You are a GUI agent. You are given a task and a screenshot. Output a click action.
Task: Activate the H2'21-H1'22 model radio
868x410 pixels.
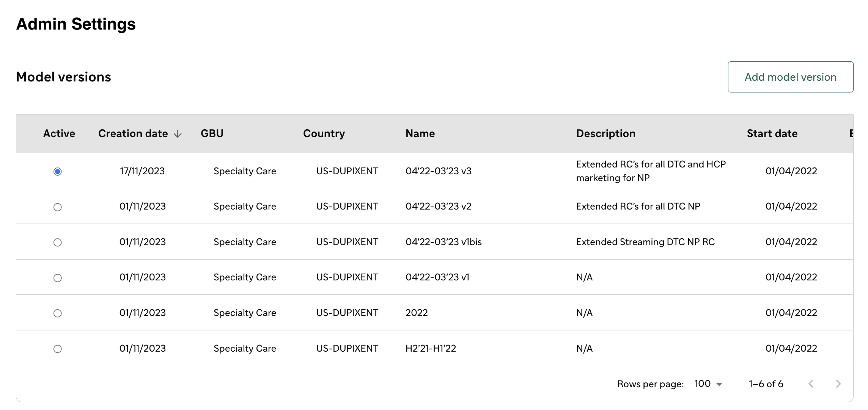[x=58, y=349]
